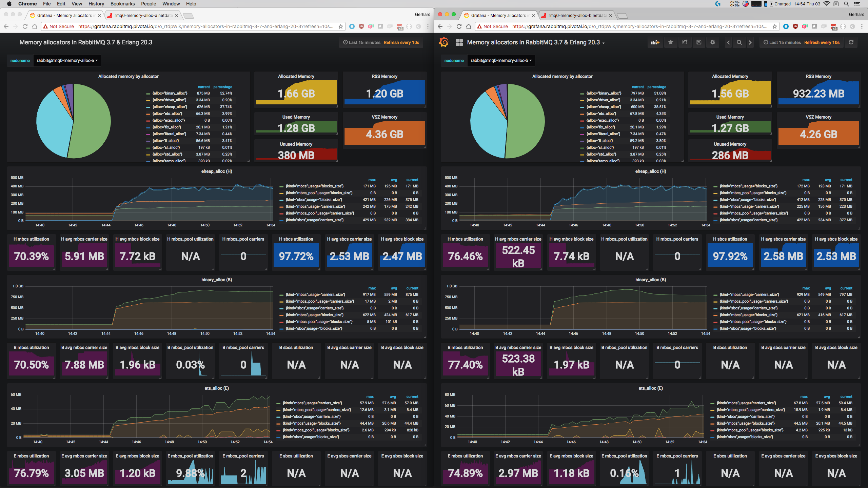The width and height of the screenshot is (868, 488).
Task: Click color line of eheap_alloc, right pie legend
Action: (582, 107)
